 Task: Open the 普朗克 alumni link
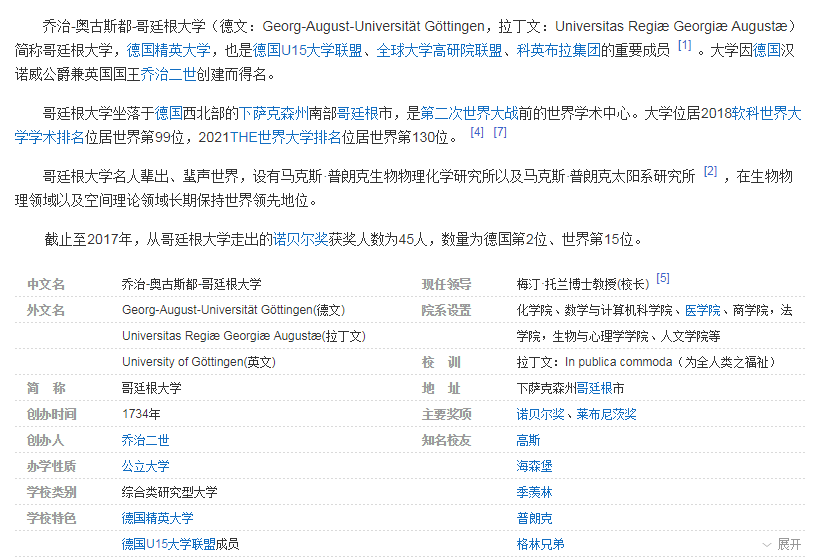click(534, 518)
